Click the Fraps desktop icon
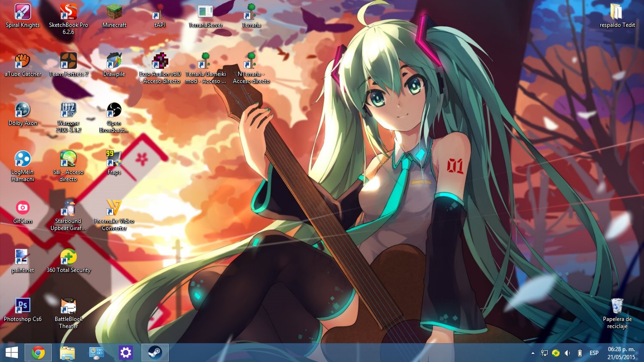Image resolution: width=644 pixels, height=362 pixels. (x=114, y=158)
